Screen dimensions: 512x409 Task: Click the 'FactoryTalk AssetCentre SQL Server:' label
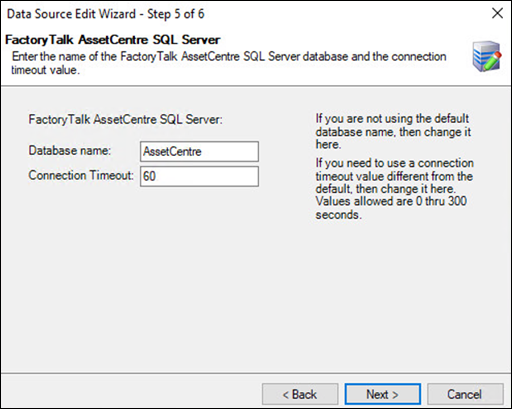tap(125, 119)
